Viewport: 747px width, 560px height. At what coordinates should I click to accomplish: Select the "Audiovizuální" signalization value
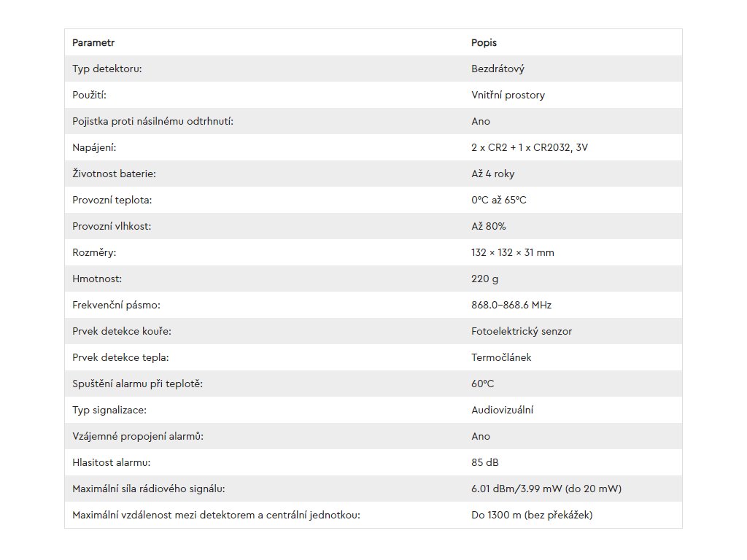tap(503, 410)
